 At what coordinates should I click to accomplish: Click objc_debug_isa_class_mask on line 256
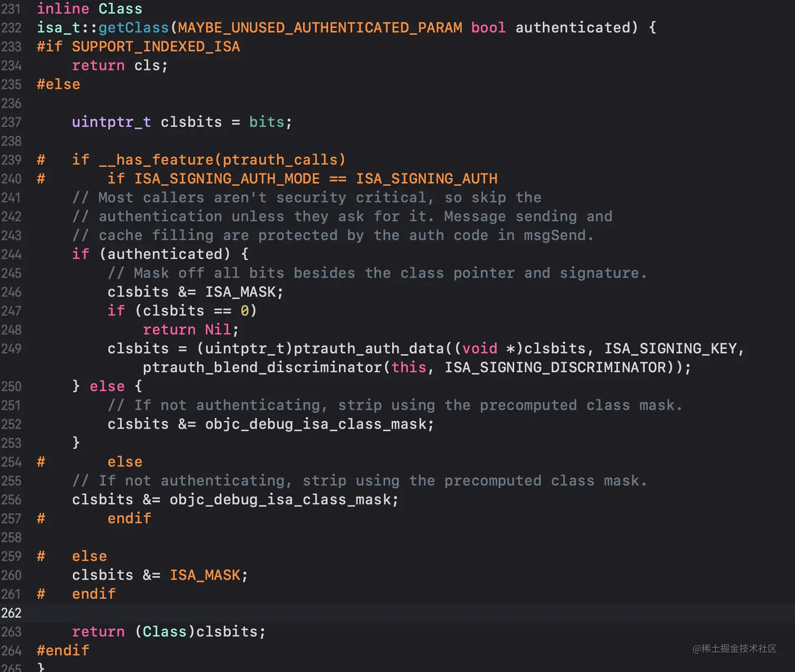point(280,500)
